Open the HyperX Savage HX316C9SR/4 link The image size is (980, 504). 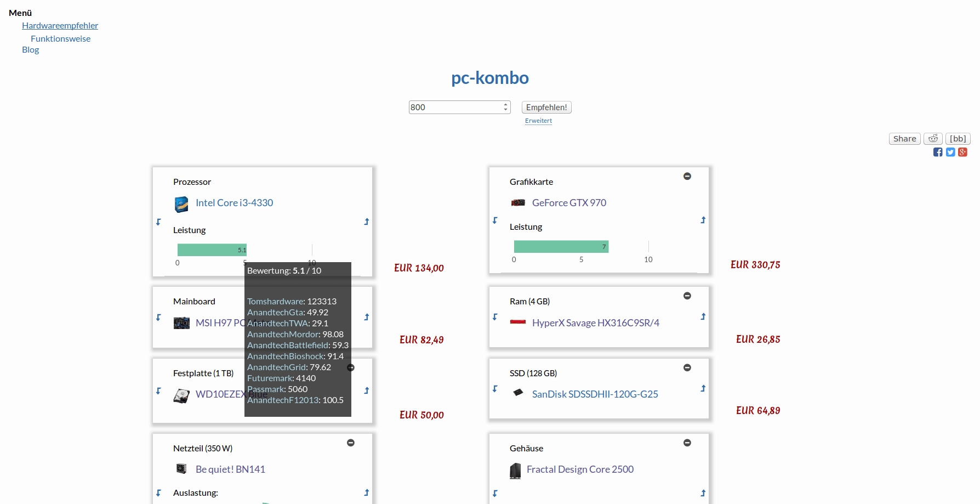[x=596, y=323]
